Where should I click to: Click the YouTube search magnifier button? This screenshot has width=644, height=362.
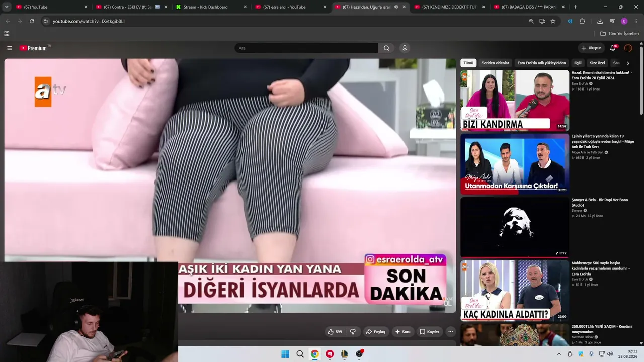tap(386, 48)
